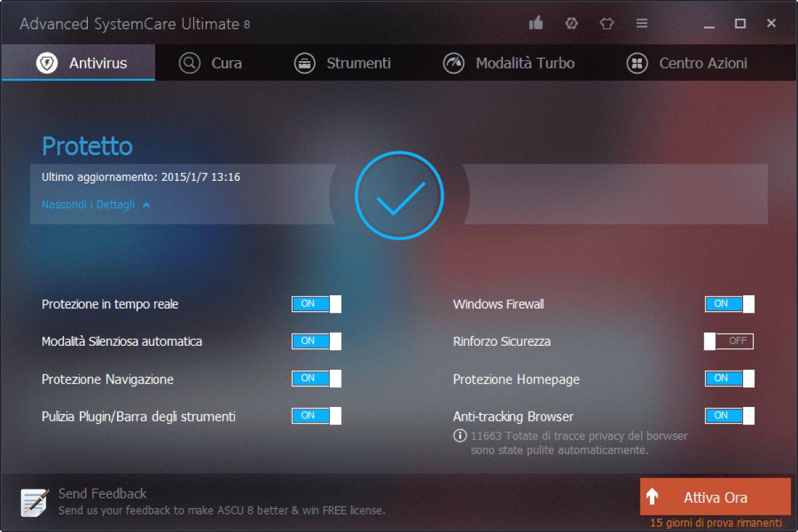Disable Protezione in tempo reale
This screenshot has width=798, height=532.
(317, 304)
